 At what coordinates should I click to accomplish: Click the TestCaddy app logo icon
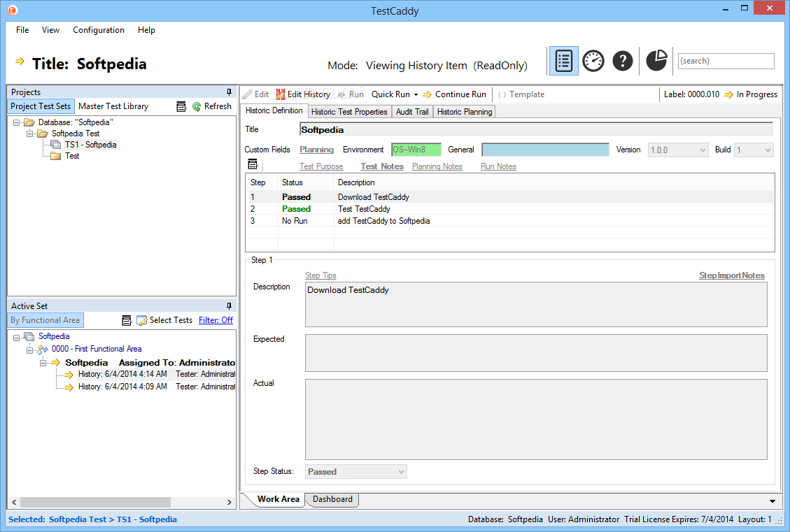pos(12,10)
